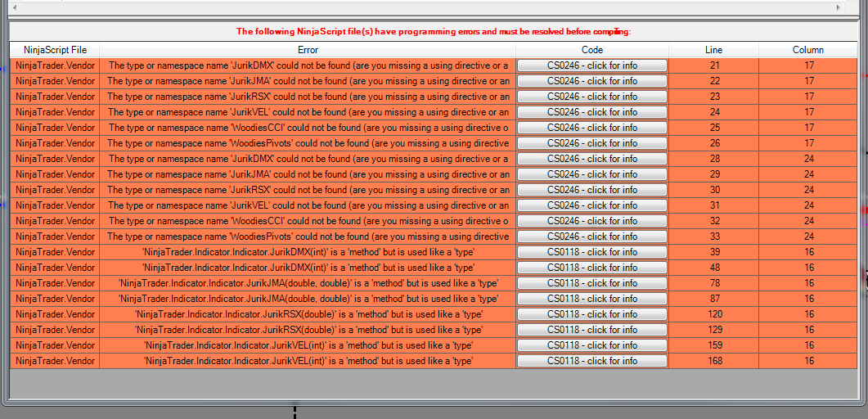
Task: Click the Column header of the last column
Action: click(x=807, y=50)
